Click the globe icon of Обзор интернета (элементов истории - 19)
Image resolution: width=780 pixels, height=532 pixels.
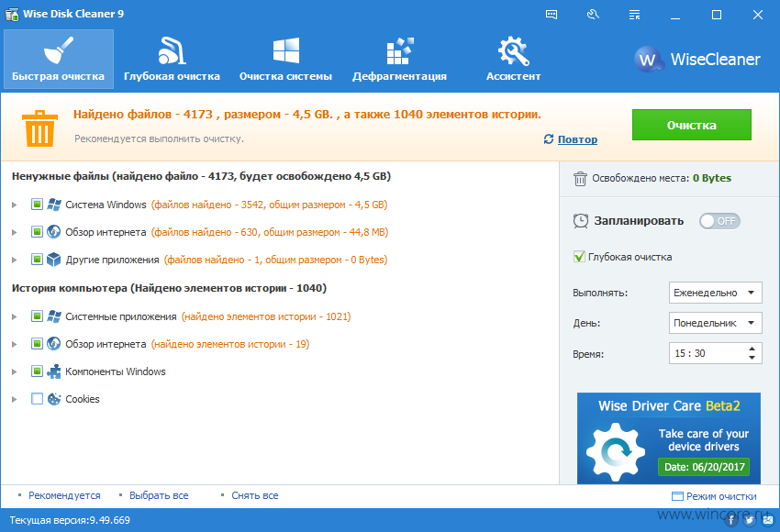[54, 344]
